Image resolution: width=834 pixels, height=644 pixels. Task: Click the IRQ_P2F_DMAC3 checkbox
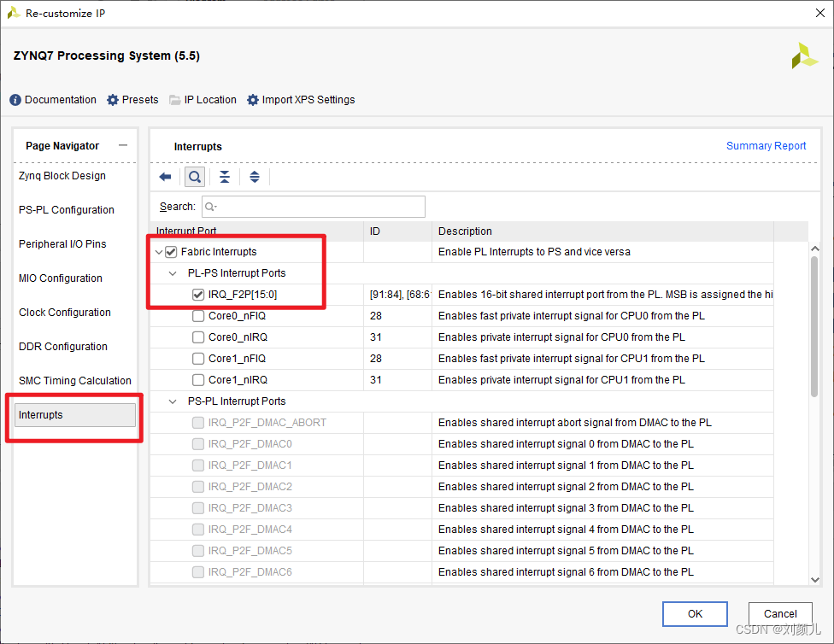(x=198, y=508)
